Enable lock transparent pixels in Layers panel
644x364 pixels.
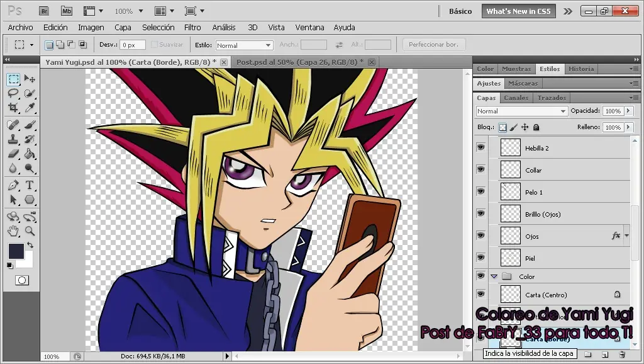(x=502, y=127)
